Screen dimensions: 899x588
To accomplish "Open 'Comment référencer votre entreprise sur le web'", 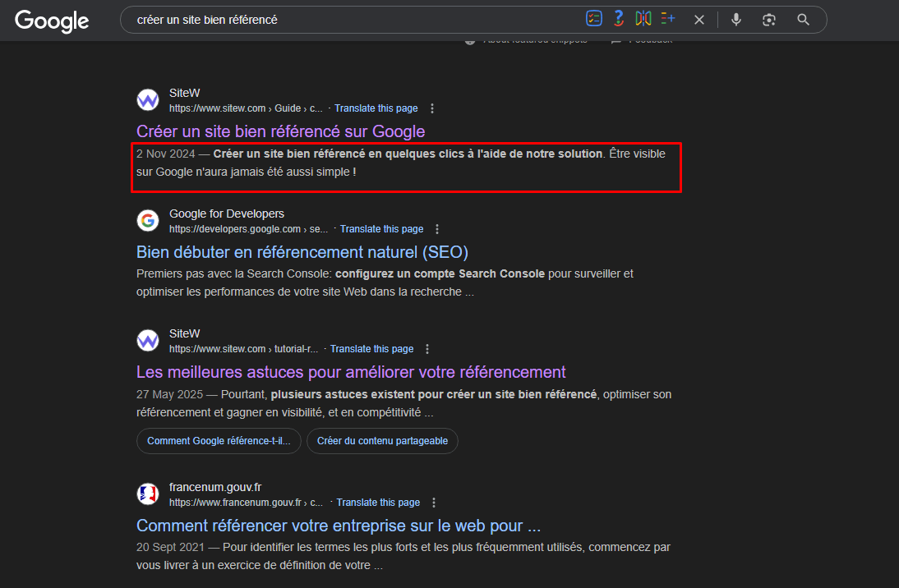I will (339, 526).
